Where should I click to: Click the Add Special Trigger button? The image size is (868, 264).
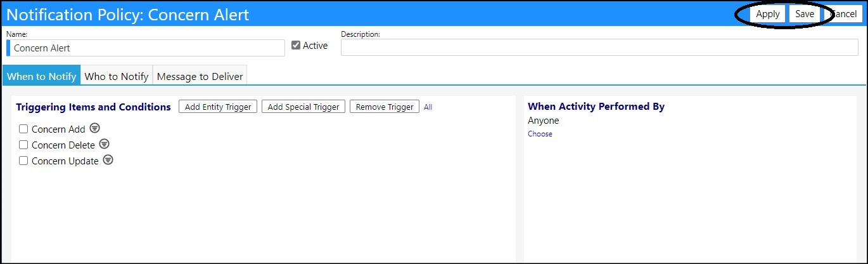[303, 107]
